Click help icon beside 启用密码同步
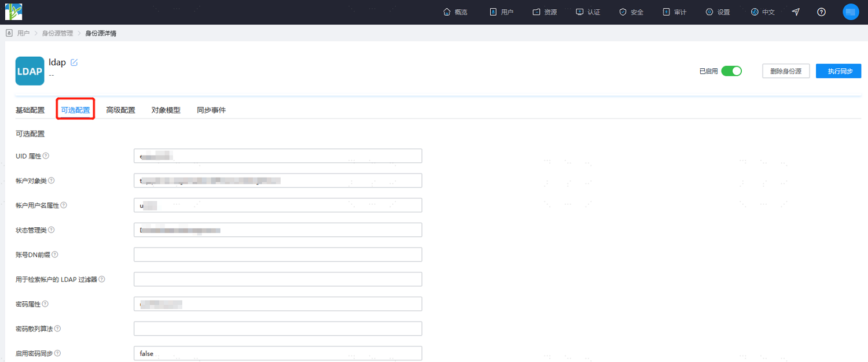 pos(58,353)
